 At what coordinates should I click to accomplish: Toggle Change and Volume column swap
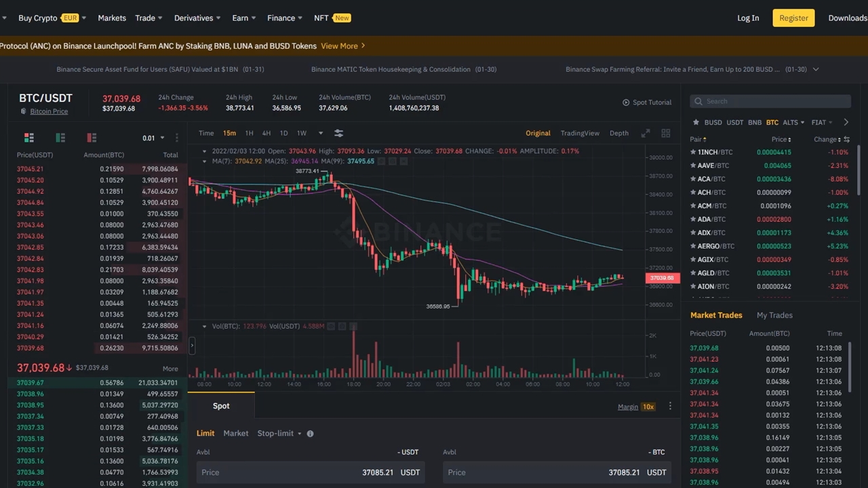(846, 140)
